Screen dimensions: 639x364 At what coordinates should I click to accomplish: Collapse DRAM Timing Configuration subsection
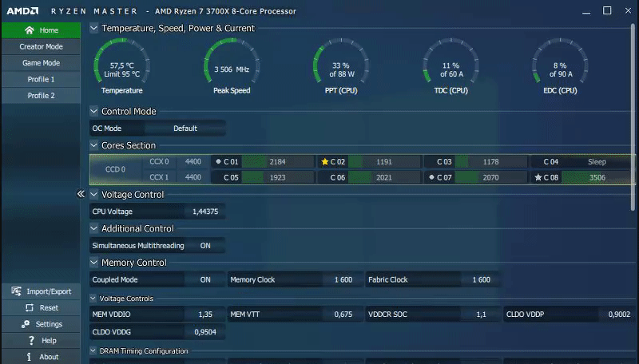click(x=93, y=350)
